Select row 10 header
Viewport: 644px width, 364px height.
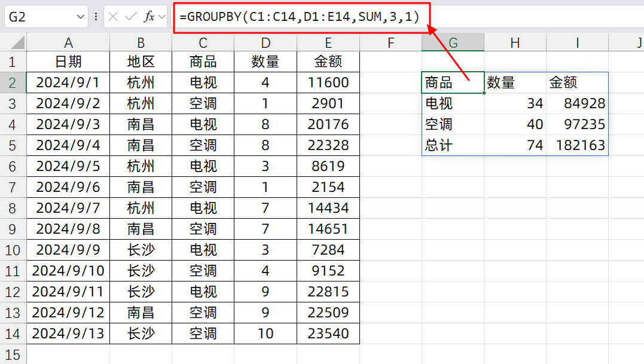pos(13,250)
